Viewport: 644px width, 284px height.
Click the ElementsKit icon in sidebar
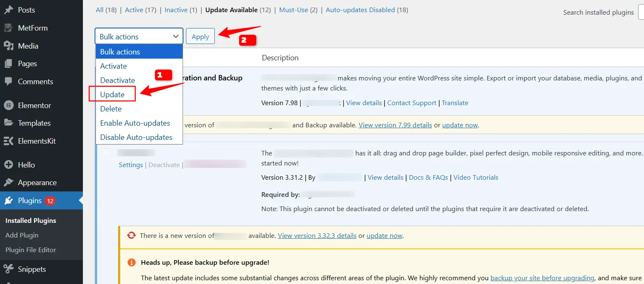[8, 141]
